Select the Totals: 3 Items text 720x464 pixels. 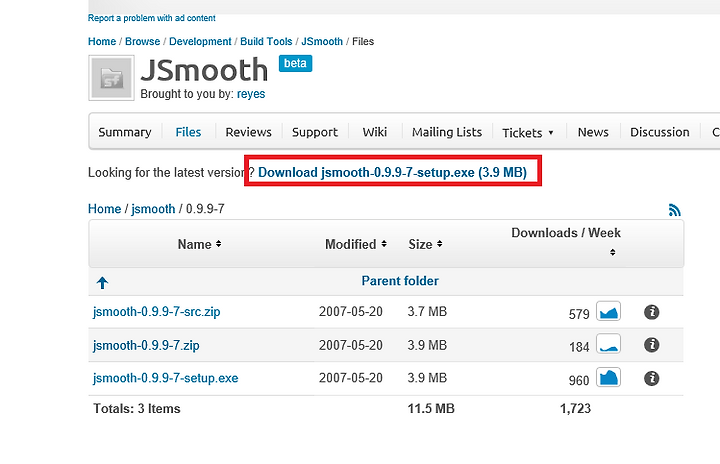coord(137,408)
